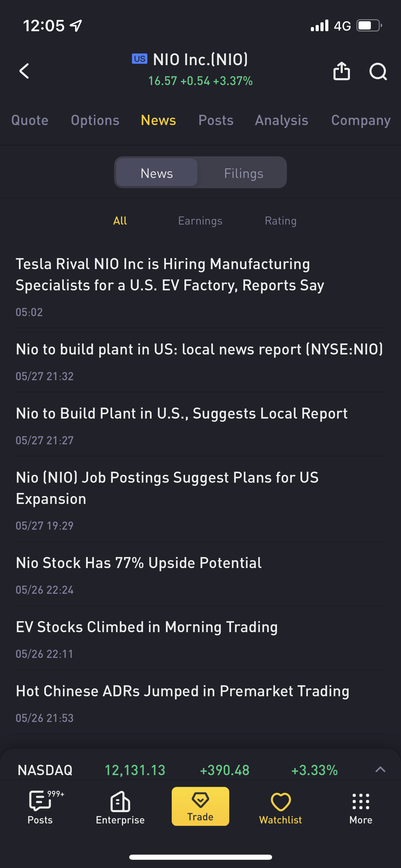
Task: Open EV Stocks Climbed article
Action: pos(147,627)
